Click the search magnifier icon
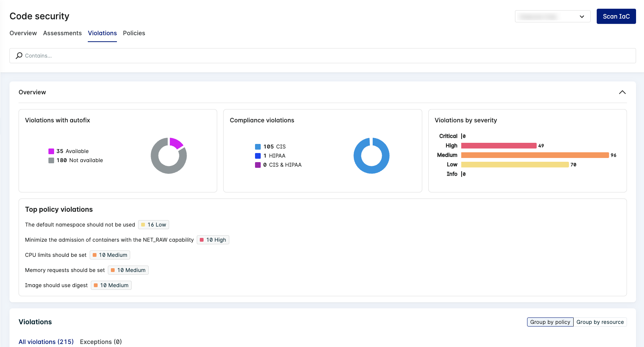 coord(19,56)
